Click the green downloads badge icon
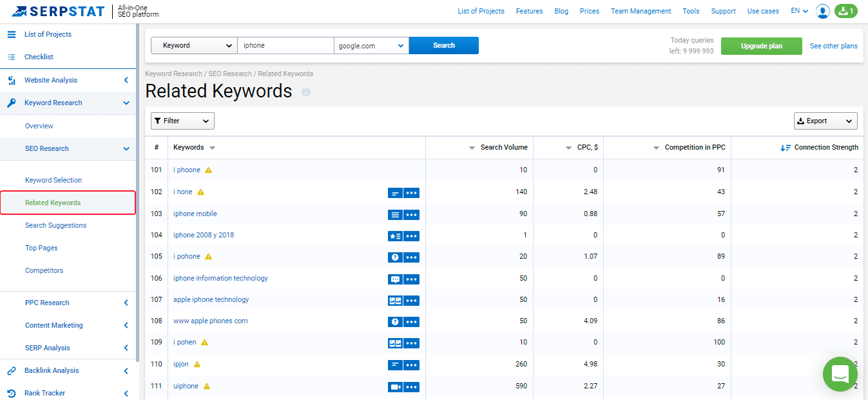Viewport: 868px width, 400px height. click(845, 11)
